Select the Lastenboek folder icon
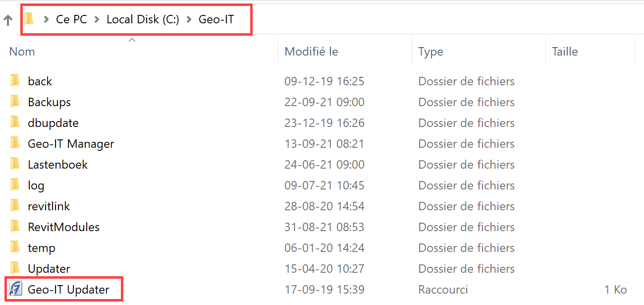The image size is (644, 305). click(x=15, y=164)
